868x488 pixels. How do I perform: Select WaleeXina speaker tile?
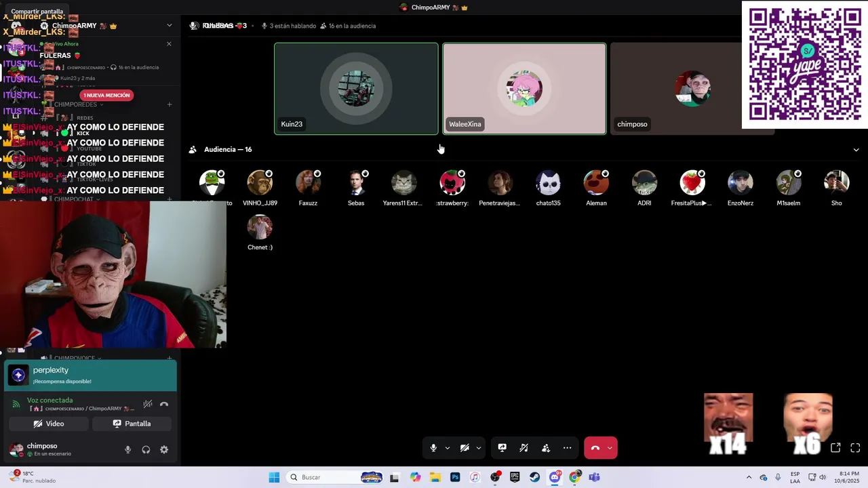(524, 89)
